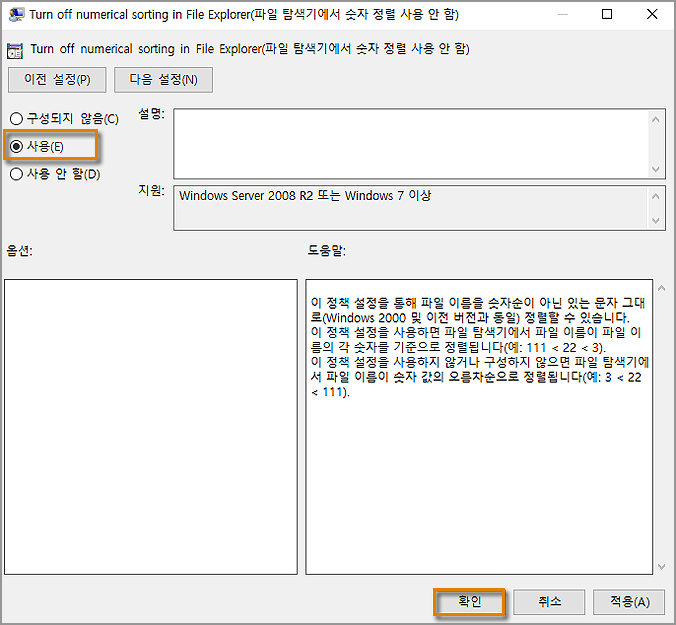Minimize the policy dialog window

(x=562, y=14)
